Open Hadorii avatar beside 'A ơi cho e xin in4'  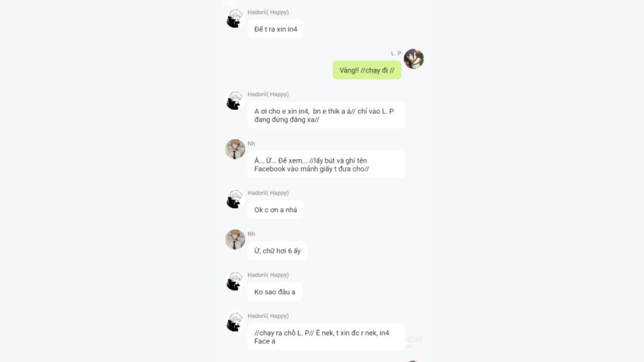click(x=235, y=100)
